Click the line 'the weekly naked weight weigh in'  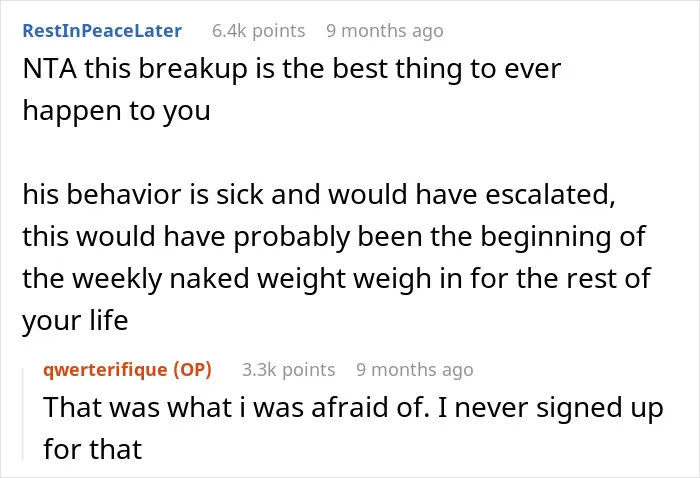coord(337,279)
